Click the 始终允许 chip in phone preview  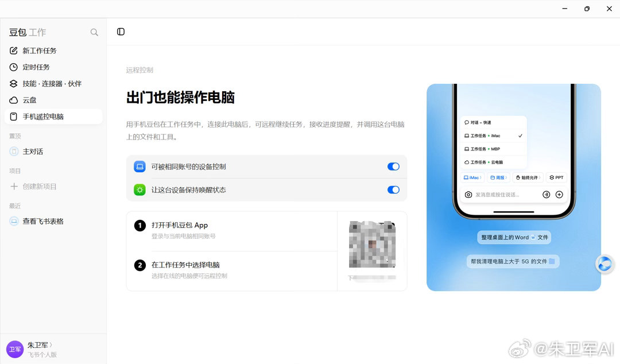point(528,177)
